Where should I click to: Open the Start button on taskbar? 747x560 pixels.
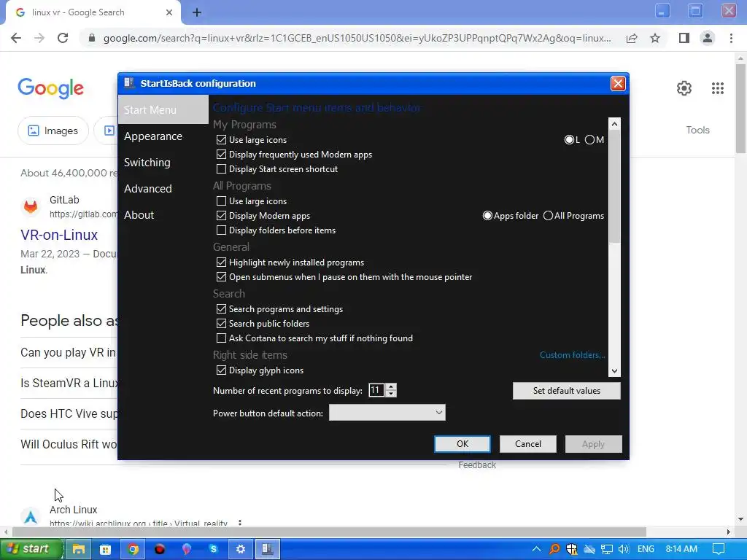click(31, 549)
